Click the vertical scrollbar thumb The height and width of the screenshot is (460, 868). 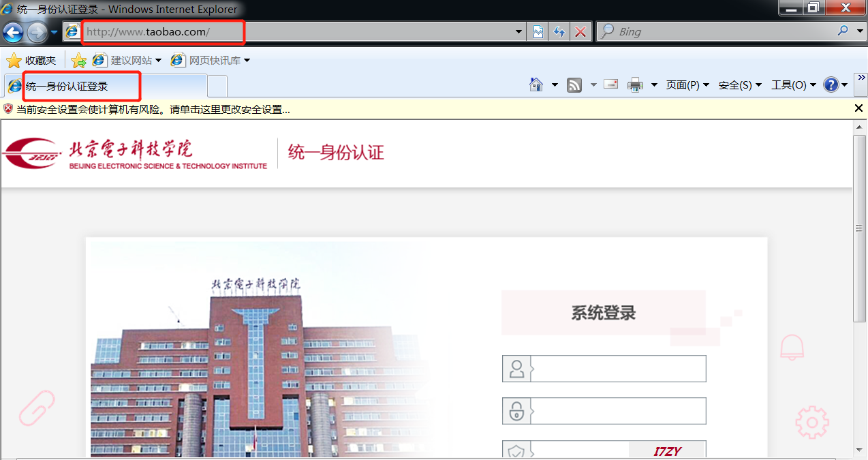860,228
